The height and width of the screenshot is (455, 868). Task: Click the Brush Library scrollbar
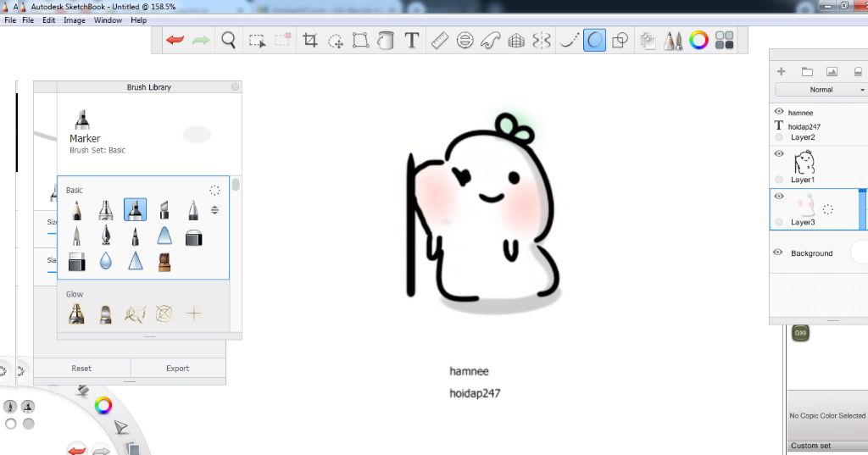pos(236,185)
